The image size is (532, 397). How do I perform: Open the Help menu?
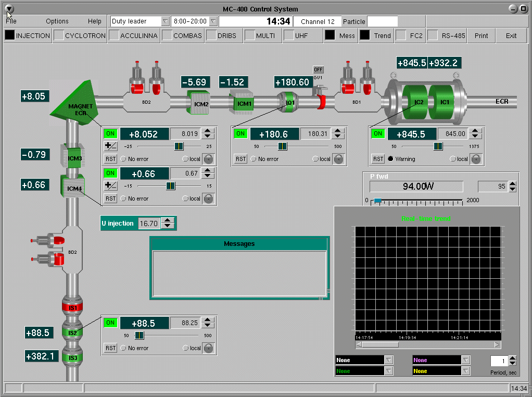(x=95, y=21)
